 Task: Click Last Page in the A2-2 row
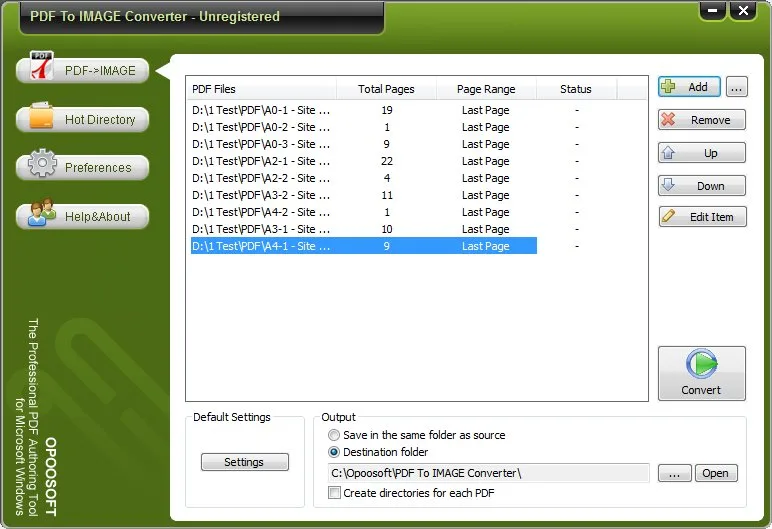[x=485, y=178]
